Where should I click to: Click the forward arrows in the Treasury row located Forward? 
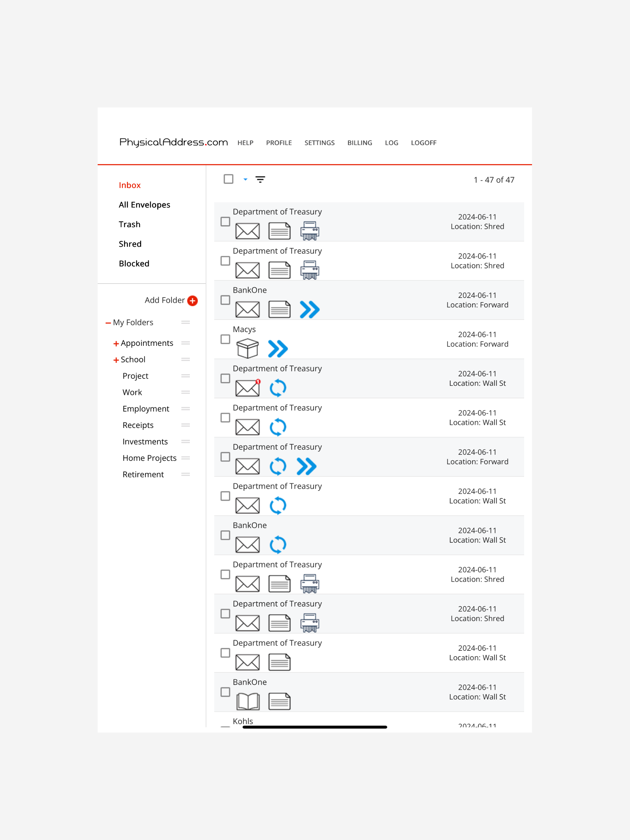point(306,466)
